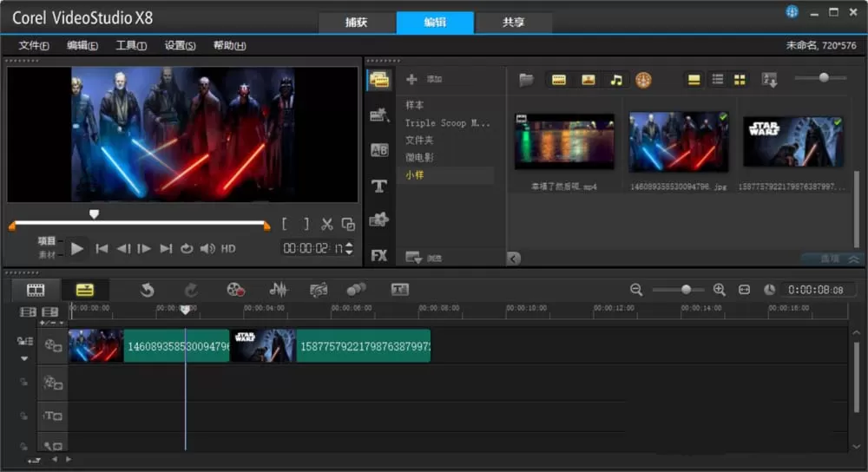
Task: Select 项目 project play mode
Action: tap(47, 240)
